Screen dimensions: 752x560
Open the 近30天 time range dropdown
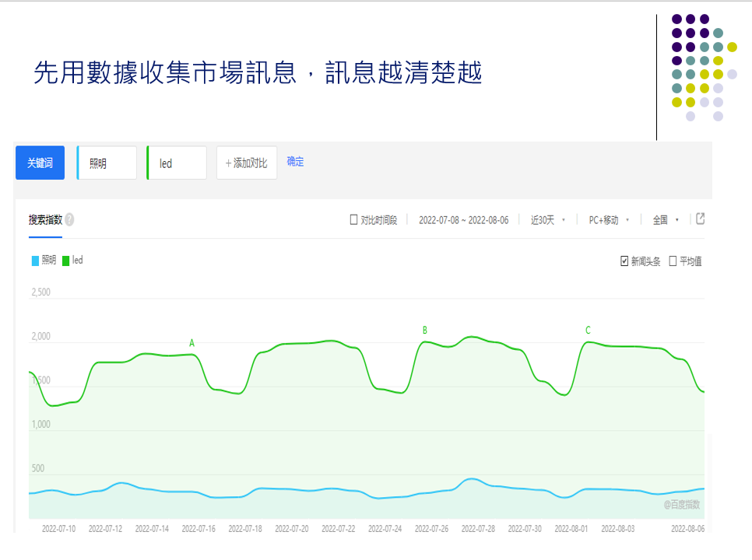(547, 220)
